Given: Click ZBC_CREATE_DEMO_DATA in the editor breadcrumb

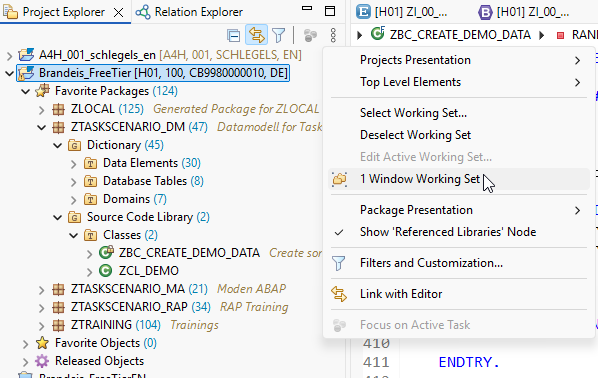Looking at the screenshot, I should click(460, 35).
